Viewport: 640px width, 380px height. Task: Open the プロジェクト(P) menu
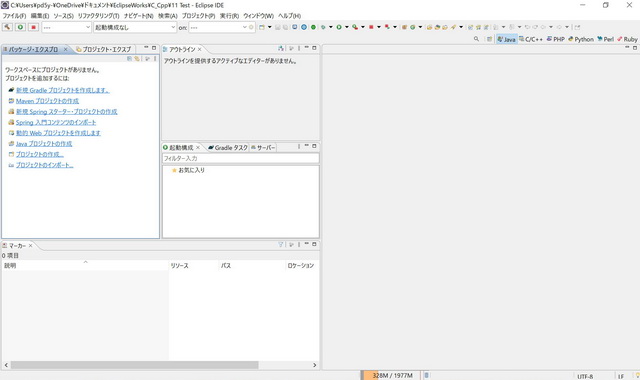198,16
